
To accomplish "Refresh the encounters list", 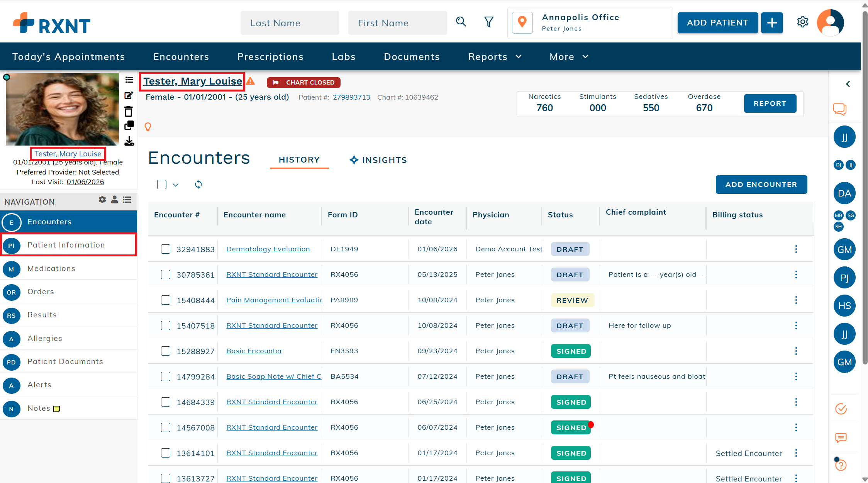I will 198,185.
